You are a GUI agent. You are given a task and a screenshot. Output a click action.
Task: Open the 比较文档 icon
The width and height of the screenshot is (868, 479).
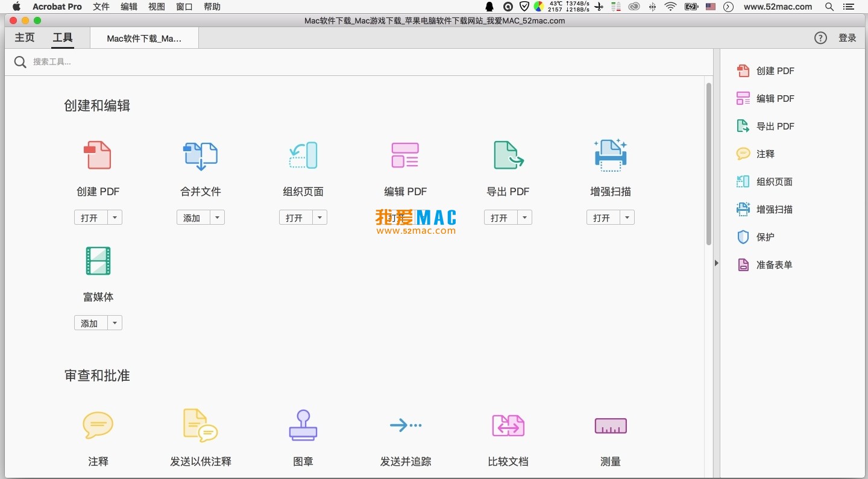[x=508, y=425]
